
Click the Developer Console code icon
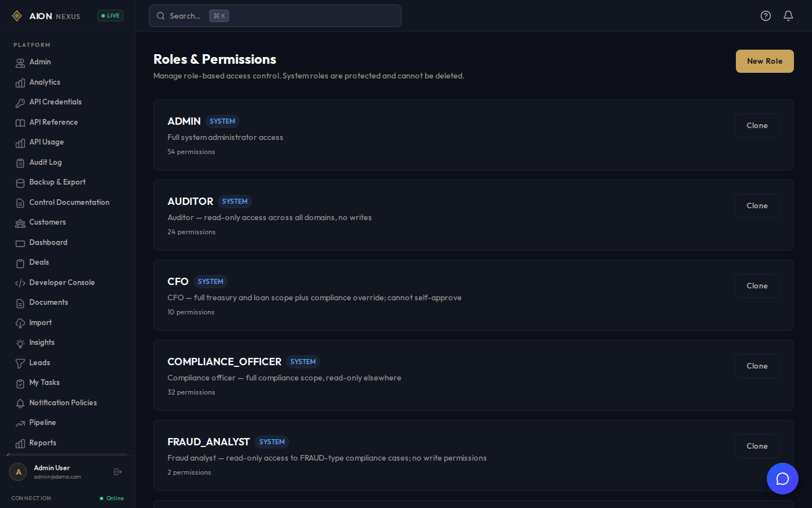click(20, 283)
